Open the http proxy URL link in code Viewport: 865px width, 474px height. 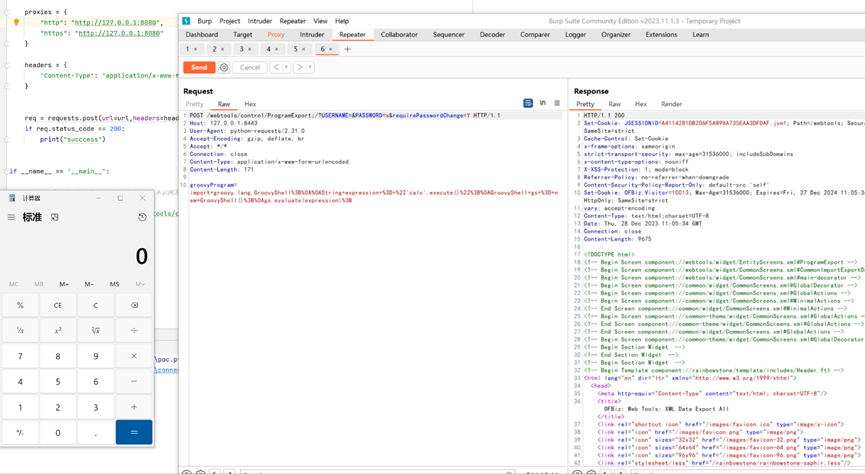pyautogui.click(x=117, y=23)
